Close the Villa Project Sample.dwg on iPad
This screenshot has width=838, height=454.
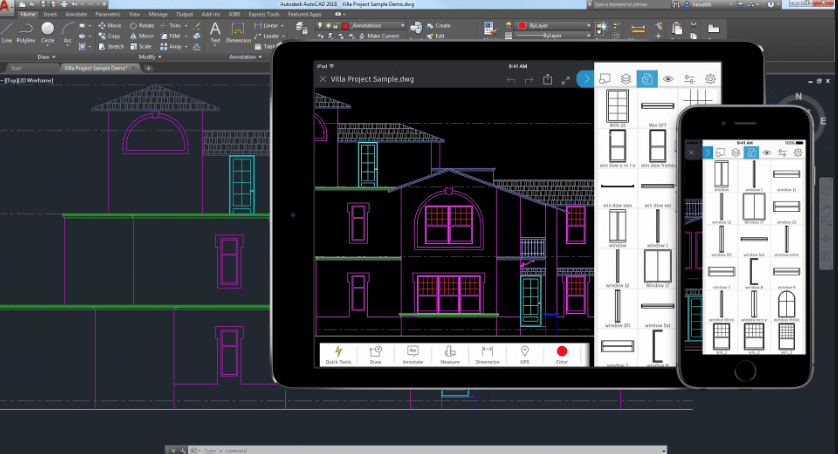pos(323,79)
